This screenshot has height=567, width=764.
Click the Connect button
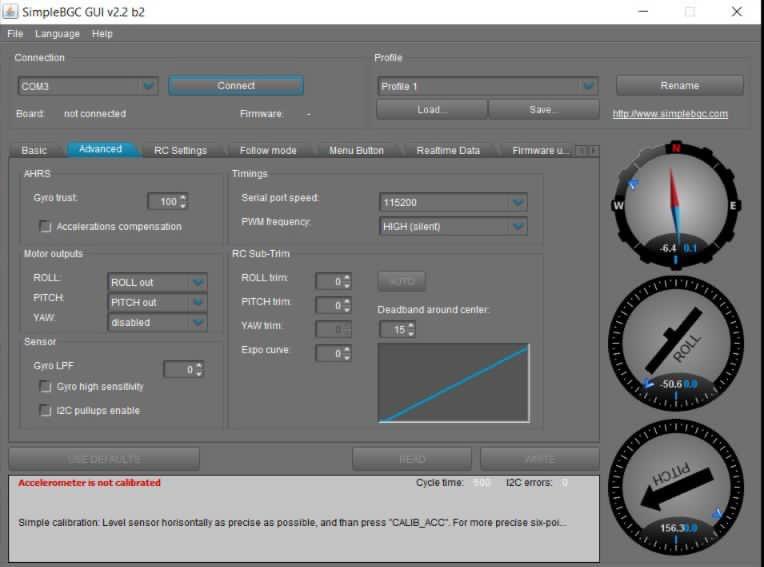point(236,86)
